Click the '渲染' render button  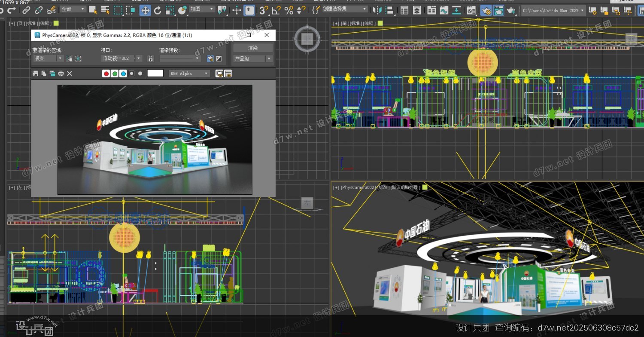253,48
